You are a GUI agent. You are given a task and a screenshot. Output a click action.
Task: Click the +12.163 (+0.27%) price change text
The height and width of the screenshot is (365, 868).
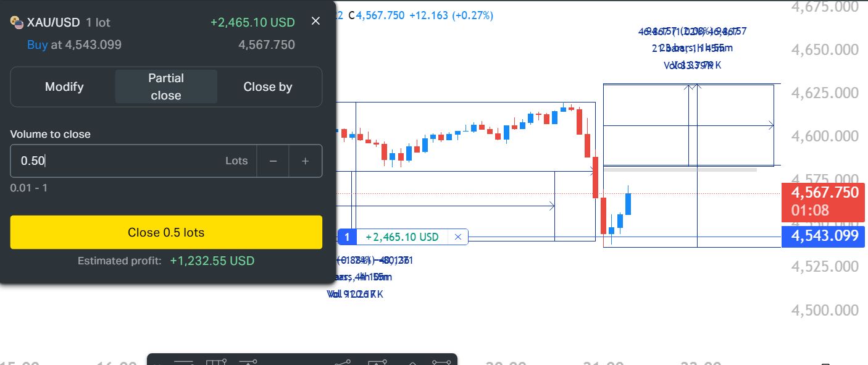click(451, 15)
